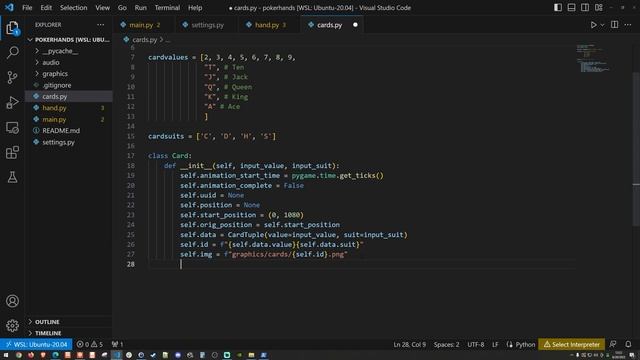Open the Remote Explorer view
640x360 pixels.
click(x=12, y=128)
